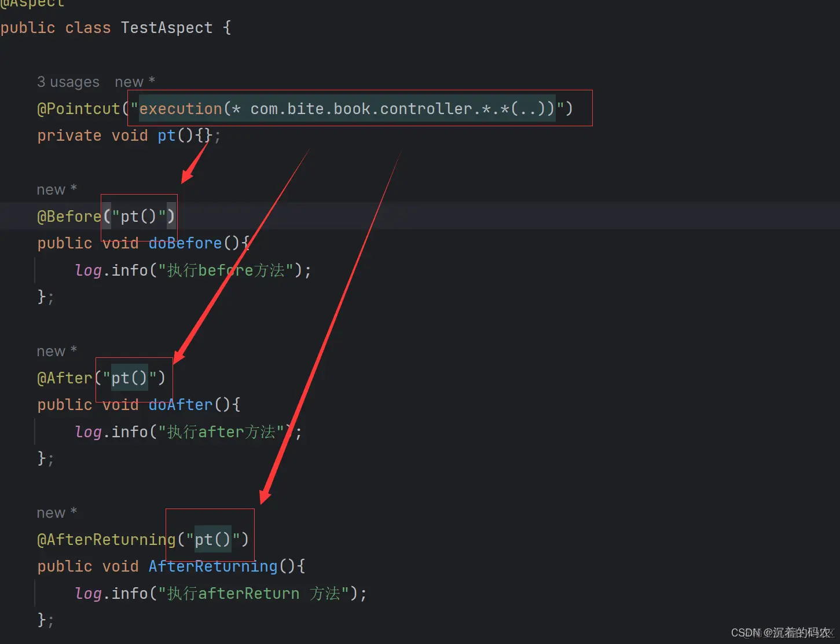
Task: Click the execution expression string in Pointcut
Action: (347, 109)
